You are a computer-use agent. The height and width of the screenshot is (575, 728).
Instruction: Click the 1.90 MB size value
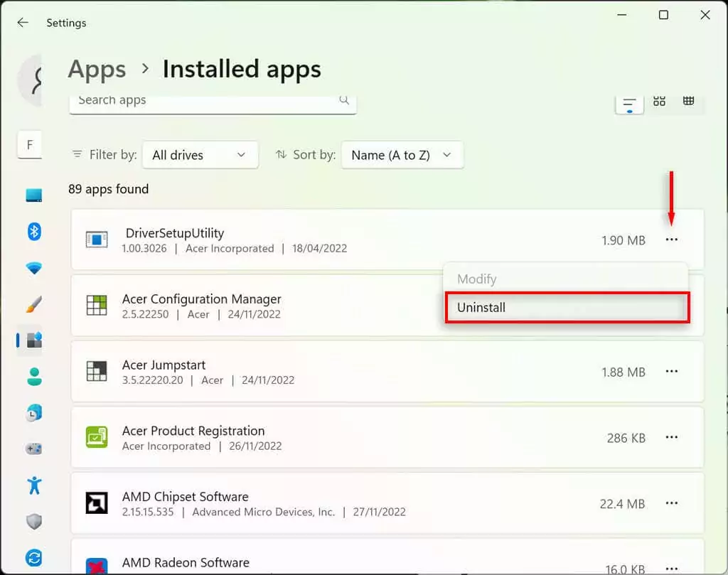click(623, 240)
